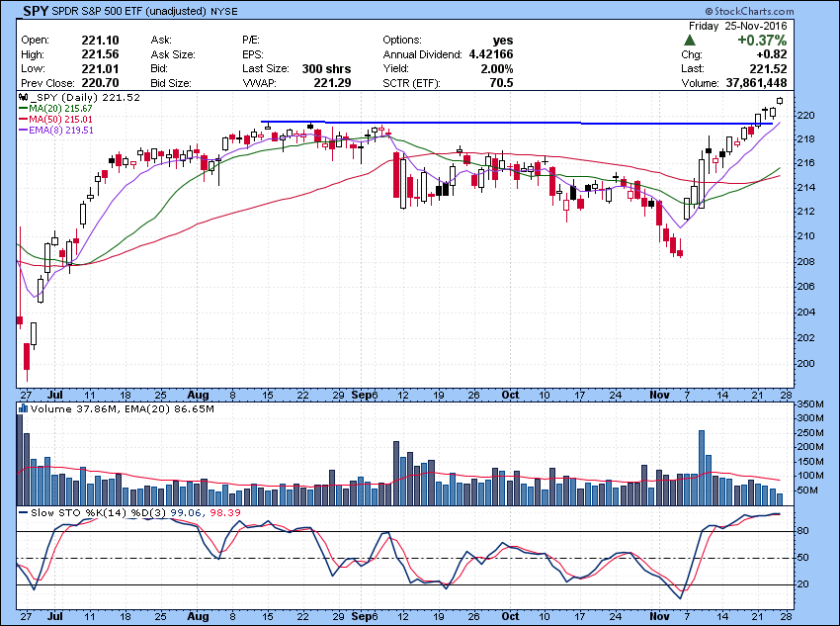Click the Jul label on the stochastic panel's date axis
Viewport: 840px width, 626px height.
tap(55, 616)
